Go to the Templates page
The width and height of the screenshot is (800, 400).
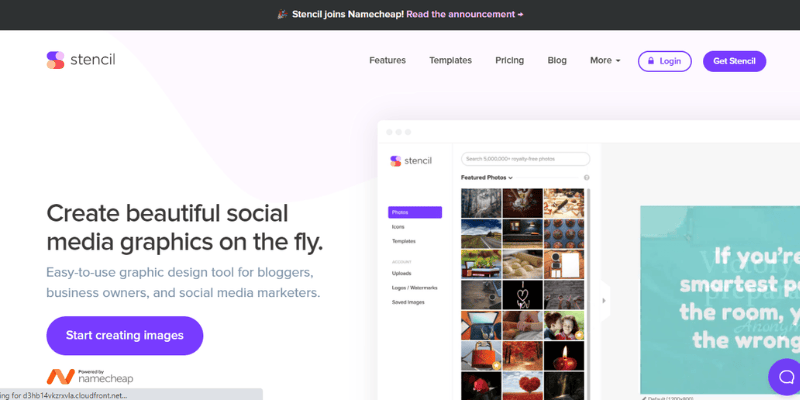click(x=450, y=61)
